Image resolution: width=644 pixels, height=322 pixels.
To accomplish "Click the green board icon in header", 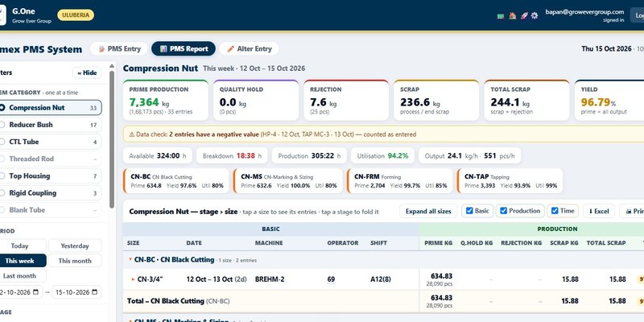I will (501, 15).
